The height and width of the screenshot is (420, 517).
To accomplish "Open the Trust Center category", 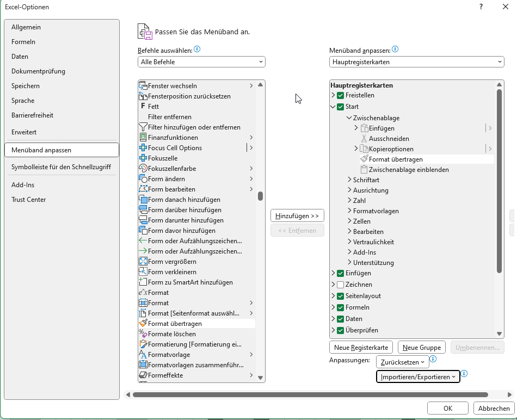I will tap(61, 200).
